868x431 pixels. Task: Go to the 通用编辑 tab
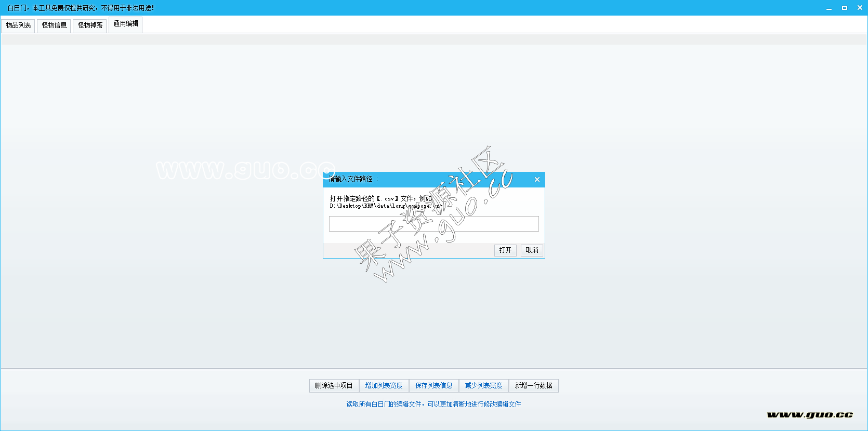coord(126,24)
